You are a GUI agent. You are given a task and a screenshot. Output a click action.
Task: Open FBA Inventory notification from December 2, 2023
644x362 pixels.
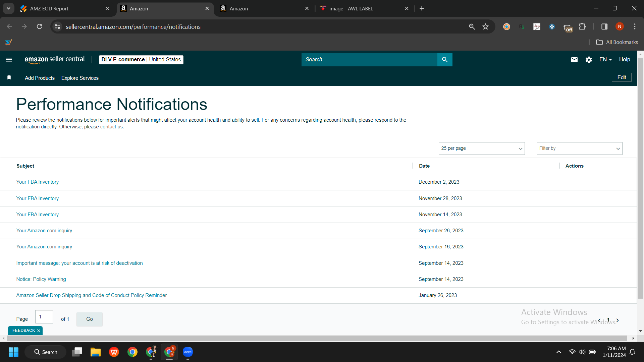[x=38, y=182]
